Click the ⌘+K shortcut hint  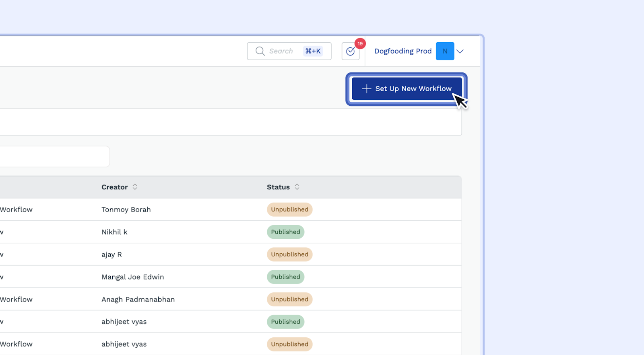(x=313, y=51)
